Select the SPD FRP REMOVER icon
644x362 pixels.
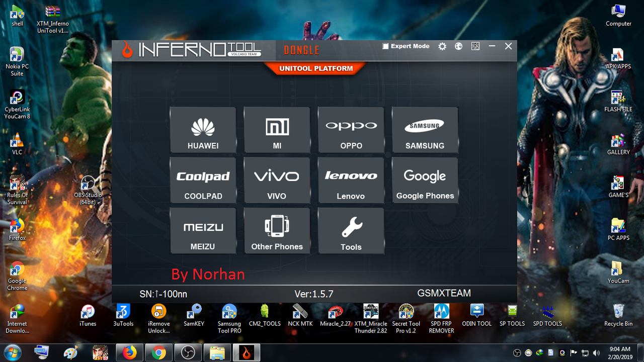[442, 319]
